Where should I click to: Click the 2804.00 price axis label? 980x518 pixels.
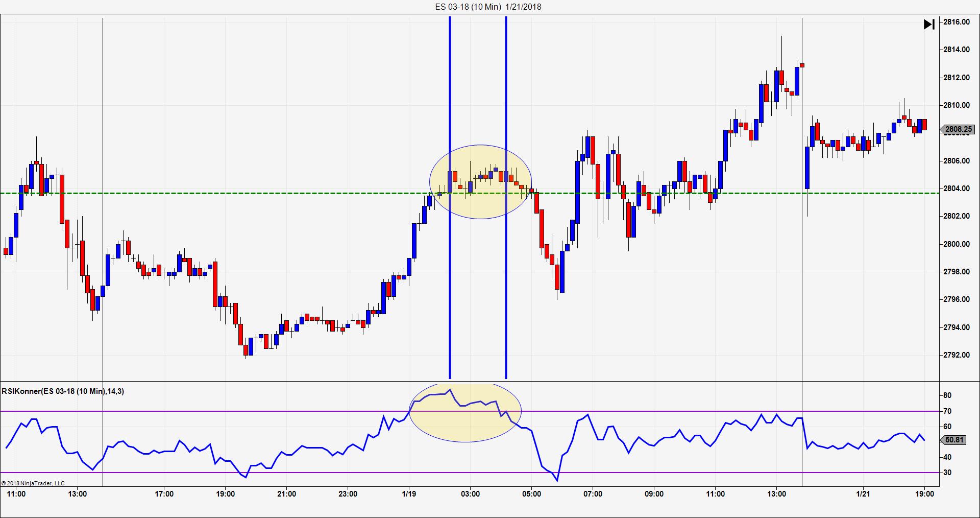click(957, 189)
